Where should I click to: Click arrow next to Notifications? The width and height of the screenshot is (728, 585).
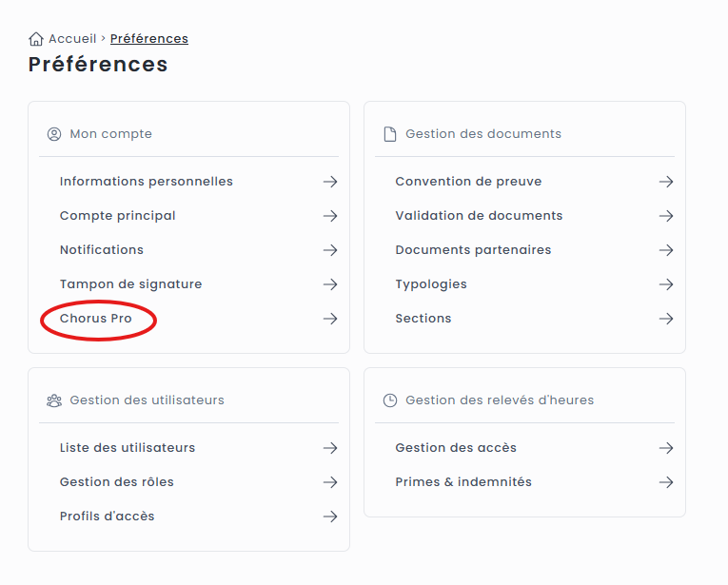coord(330,250)
